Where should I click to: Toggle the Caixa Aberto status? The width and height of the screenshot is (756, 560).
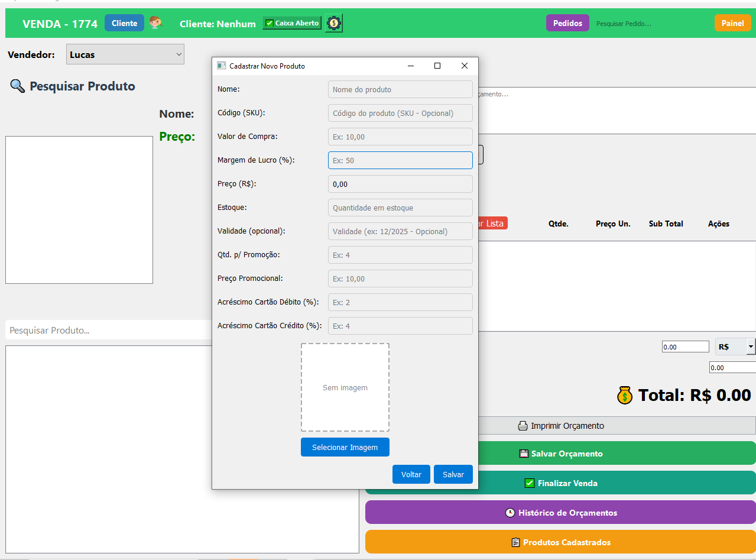pos(292,23)
